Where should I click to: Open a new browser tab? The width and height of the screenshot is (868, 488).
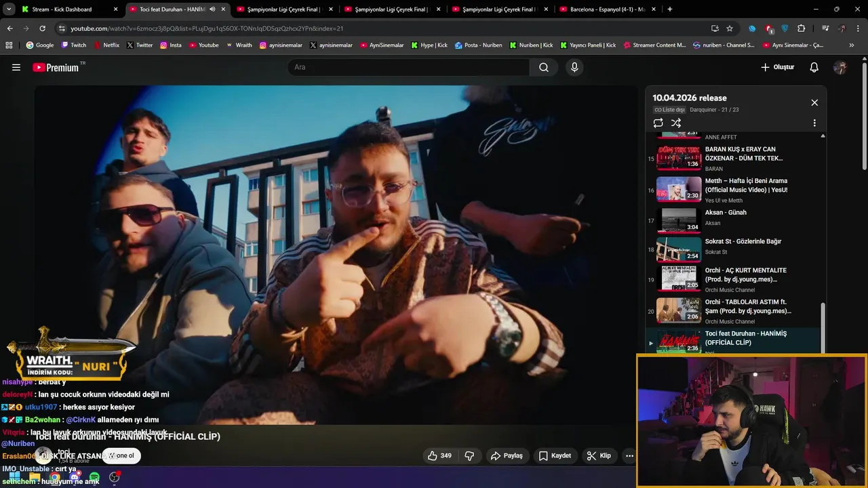pyautogui.click(x=670, y=9)
